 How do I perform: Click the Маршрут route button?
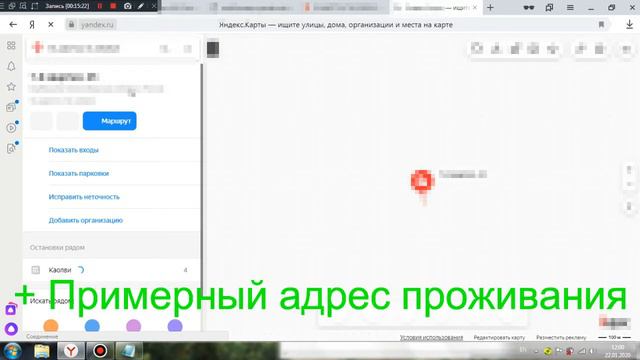click(x=109, y=121)
